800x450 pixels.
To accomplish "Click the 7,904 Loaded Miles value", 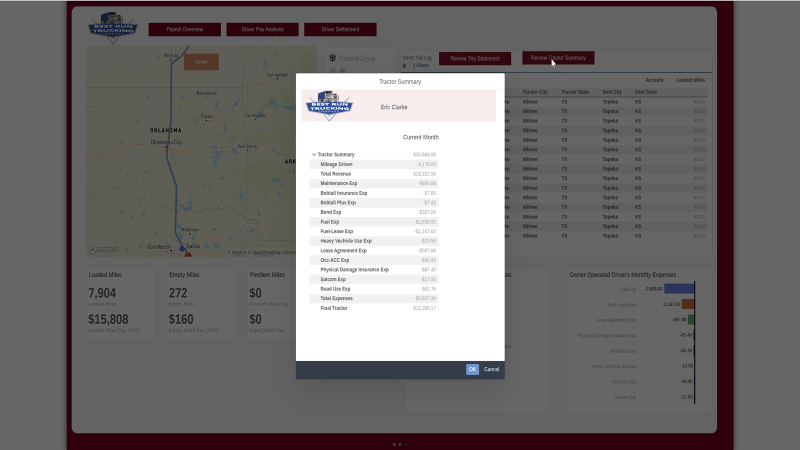I will pos(102,293).
